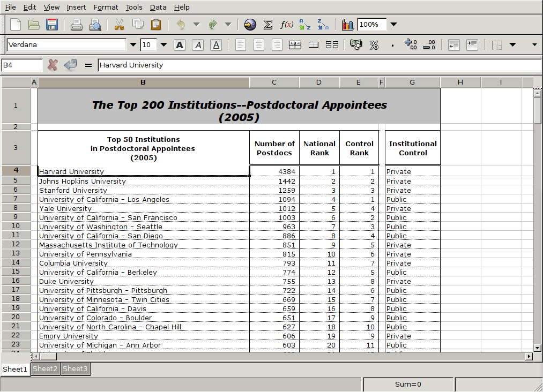Redo the last undone action
The height and width of the screenshot is (392, 543).
[x=213, y=25]
